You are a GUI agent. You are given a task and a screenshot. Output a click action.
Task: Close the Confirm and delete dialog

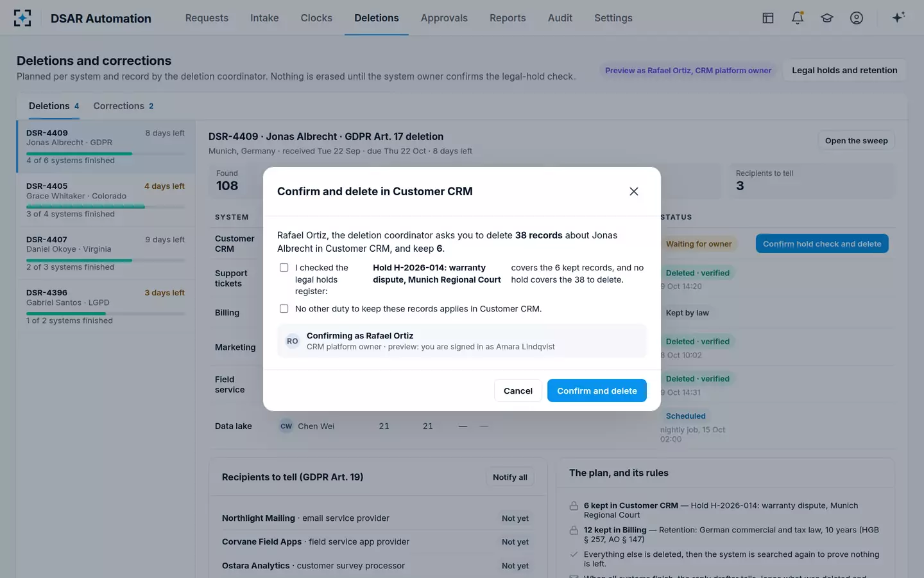click(634, 191)
